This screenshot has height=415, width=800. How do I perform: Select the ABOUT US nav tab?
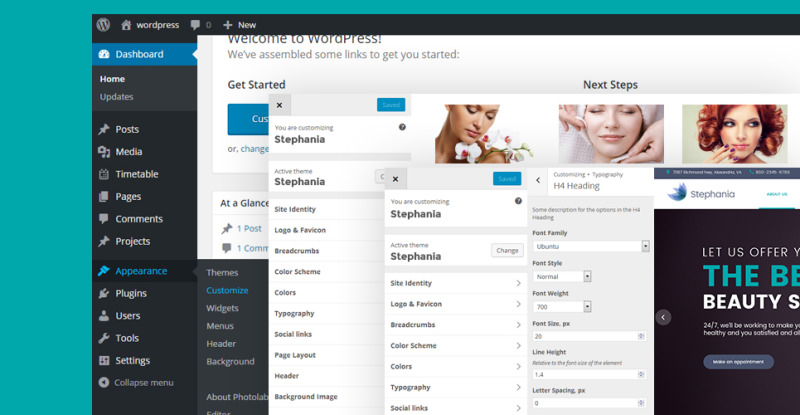[777, 194]
